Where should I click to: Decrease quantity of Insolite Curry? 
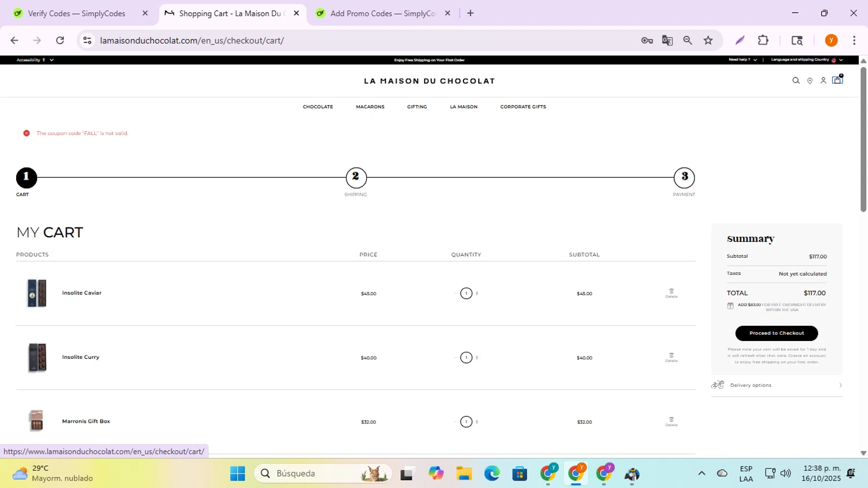[x=455, y=358]
